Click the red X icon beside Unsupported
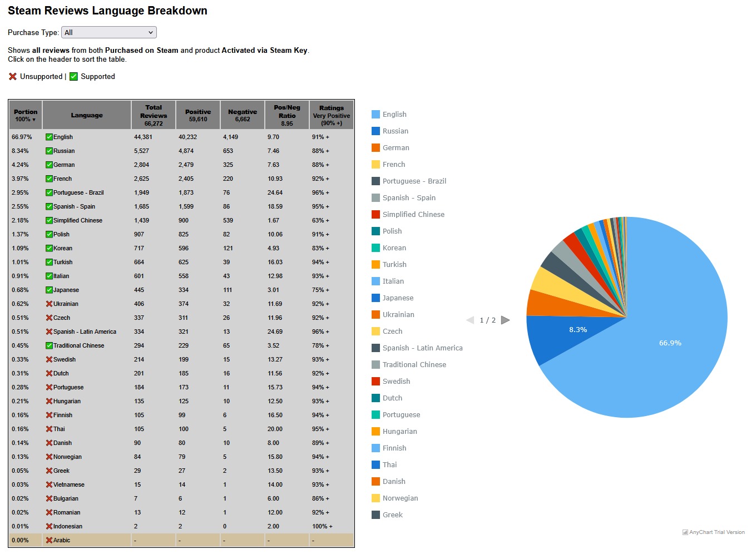The width and height of the screenshot is (756, 554). coord(13,77)
